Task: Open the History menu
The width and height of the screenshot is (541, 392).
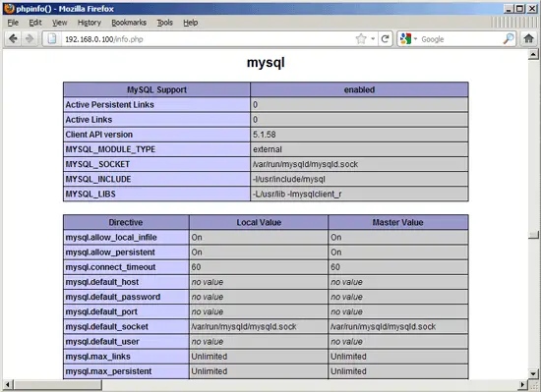Action: [90, 23]
